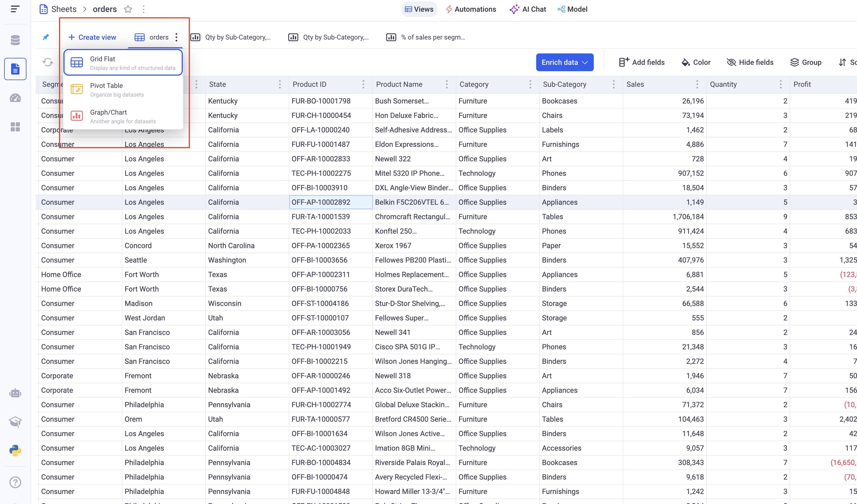The height and width of the screenshot is (504, 857).
Task: Click the Python icon in sidebar
Action: [15, 451]
